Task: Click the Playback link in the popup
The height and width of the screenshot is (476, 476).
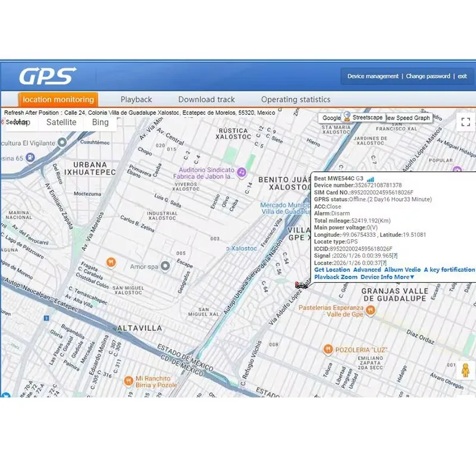Action: click(326, 277)
